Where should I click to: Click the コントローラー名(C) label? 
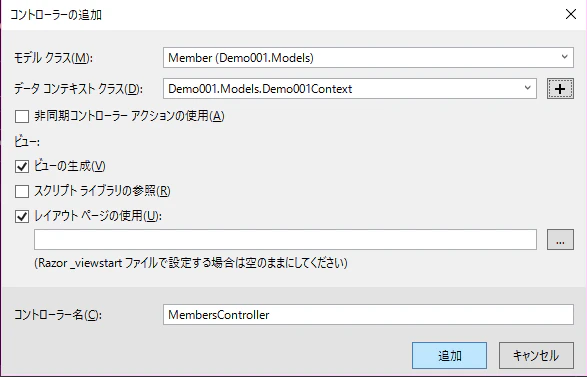coord(58,314)
